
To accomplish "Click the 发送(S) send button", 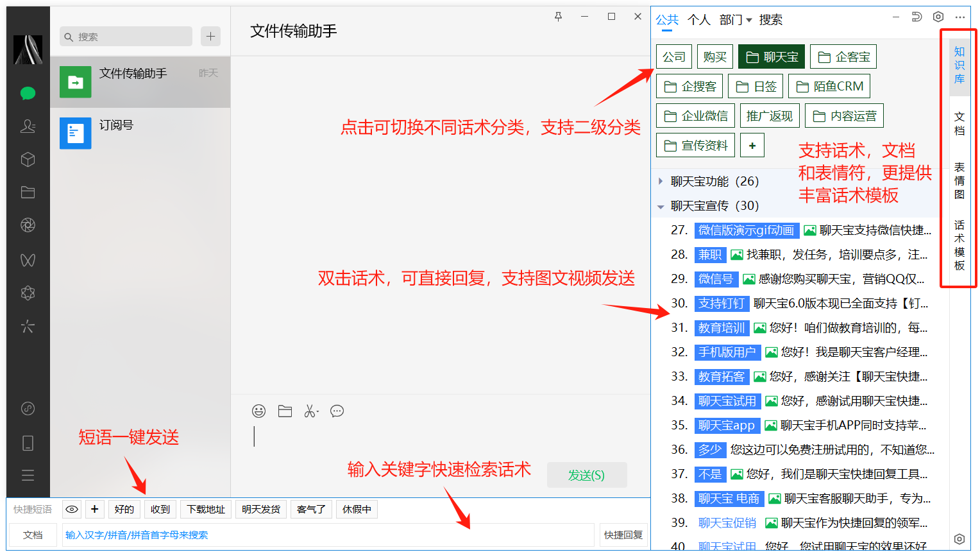I will coord(586,476).
